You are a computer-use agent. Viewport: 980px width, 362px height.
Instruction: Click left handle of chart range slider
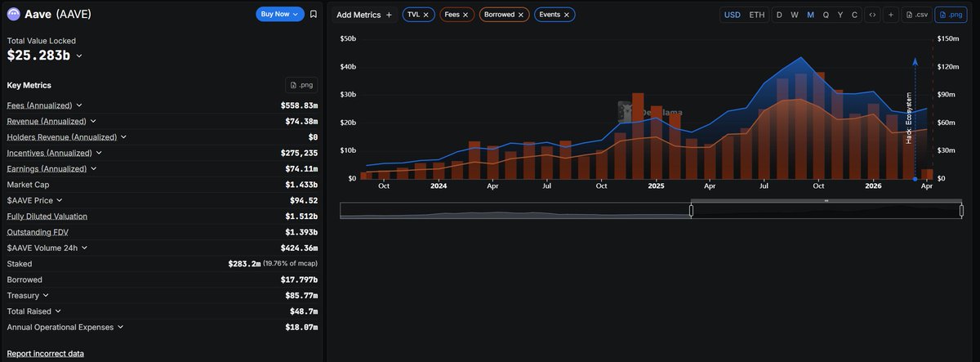pos(691,210)
